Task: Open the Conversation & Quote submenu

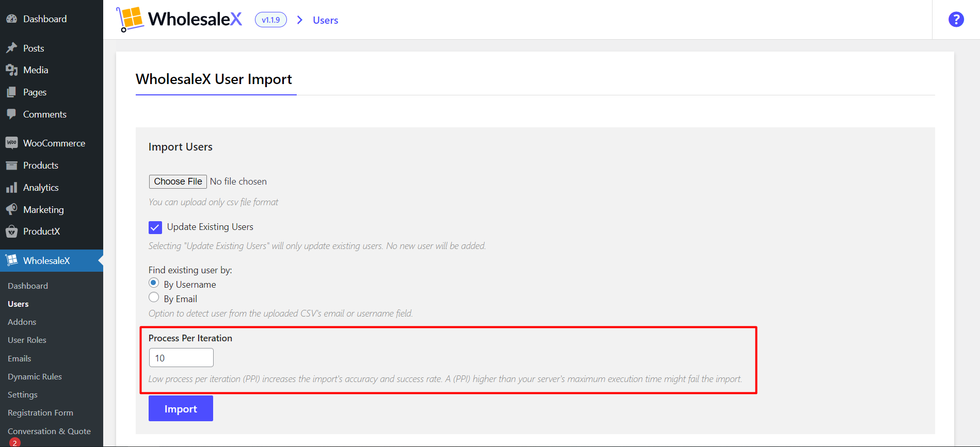Action: point(49,431)
